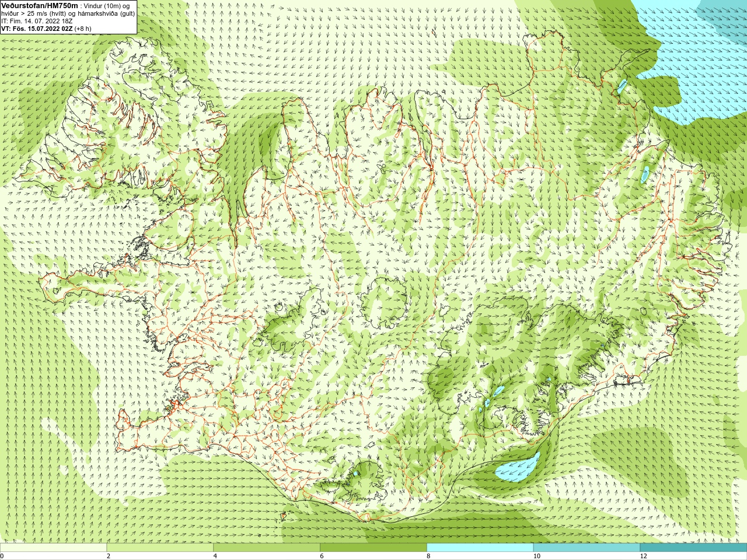Click the scale label '10'
747x560 pixels.
tap(536, 556)
